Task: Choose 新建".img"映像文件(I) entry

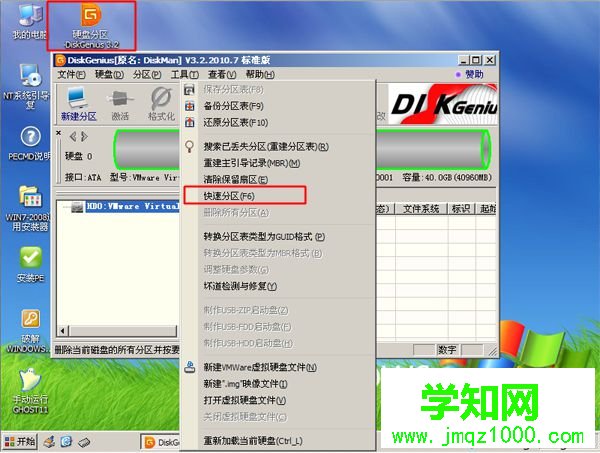Action: pyautogui.click(x=279, y=384)
